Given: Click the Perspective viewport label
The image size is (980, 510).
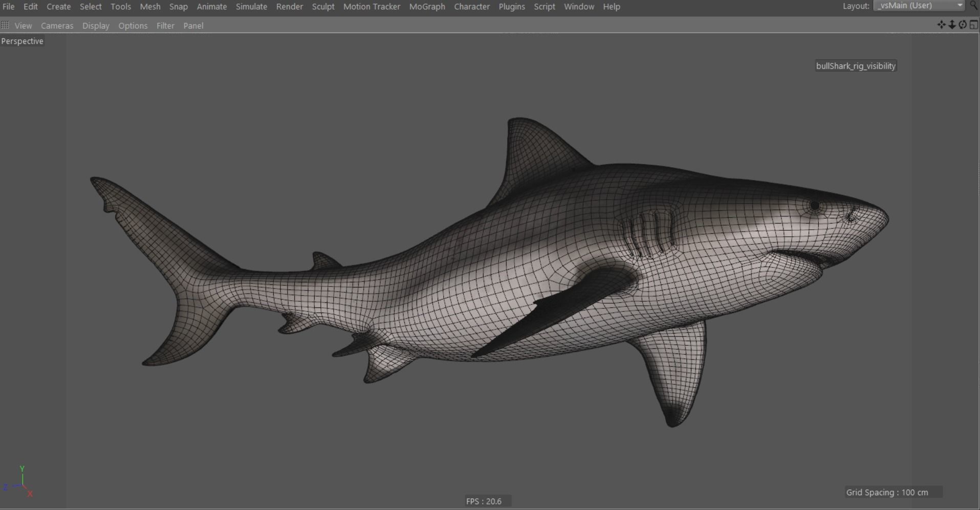Looking at the screenshot, I should (23, 41).
